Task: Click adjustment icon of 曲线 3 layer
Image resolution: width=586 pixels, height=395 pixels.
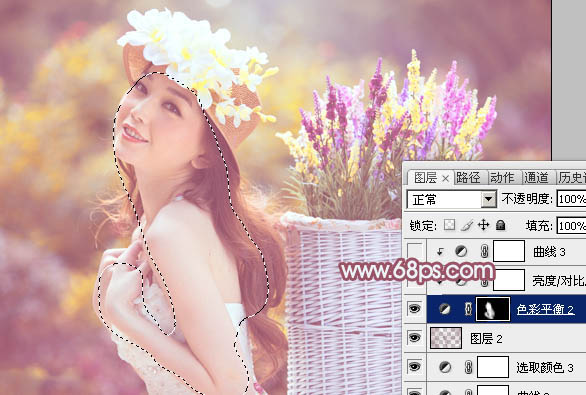Action: [x=462, y=251]
